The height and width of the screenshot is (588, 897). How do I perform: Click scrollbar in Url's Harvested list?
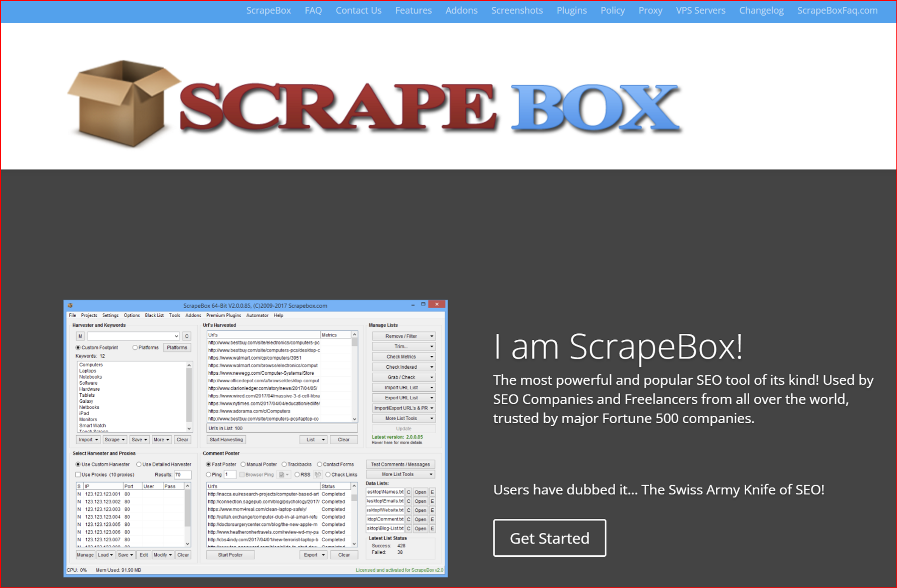[354, 377]
